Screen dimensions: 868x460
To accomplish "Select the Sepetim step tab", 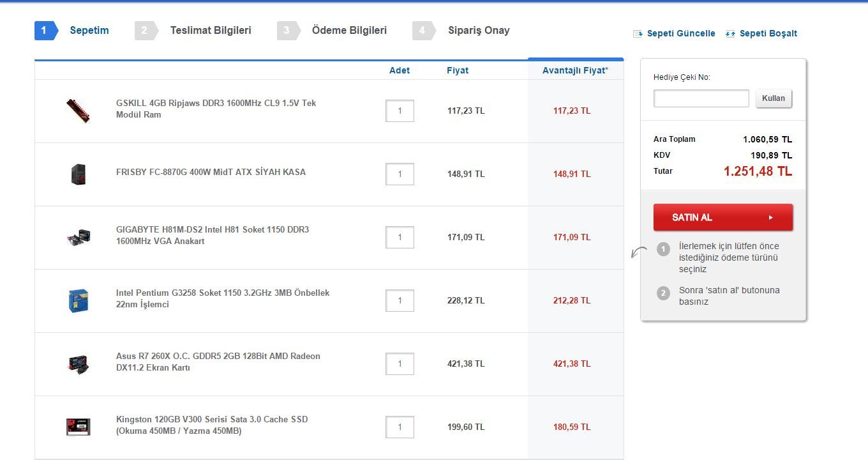I will [89, 31].
